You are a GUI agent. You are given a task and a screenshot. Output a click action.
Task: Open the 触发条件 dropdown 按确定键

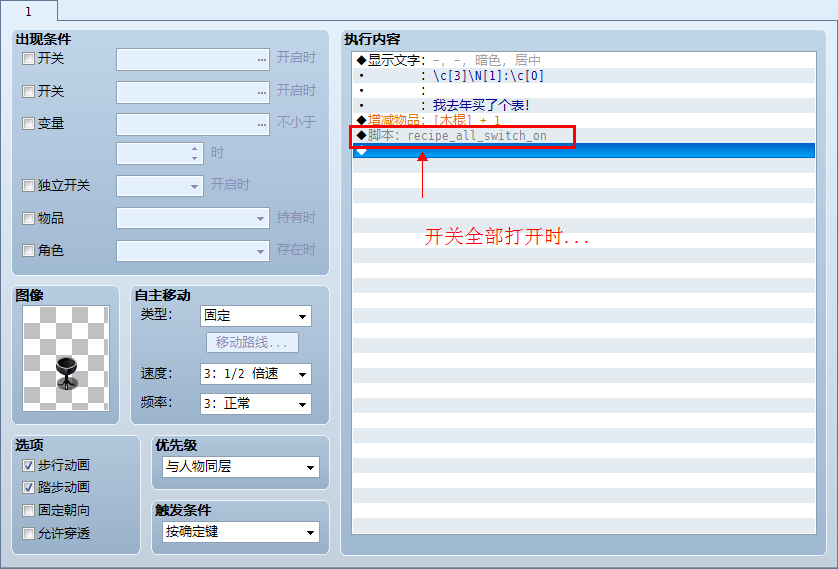click(x=241, y=532)
